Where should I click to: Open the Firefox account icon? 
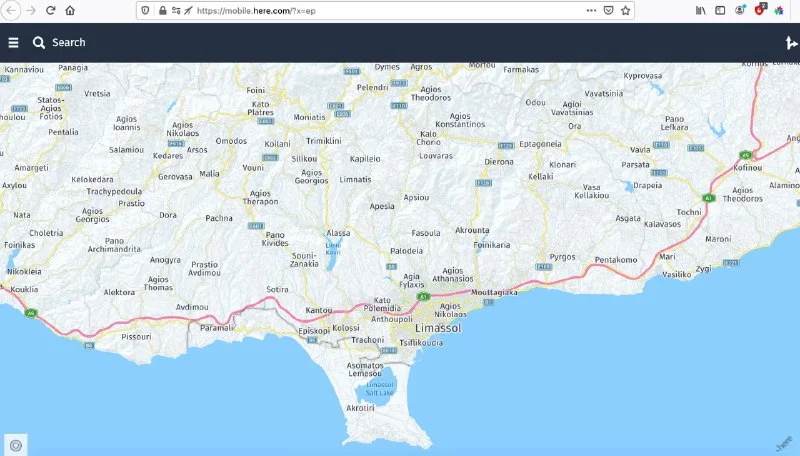coord(740,10)
